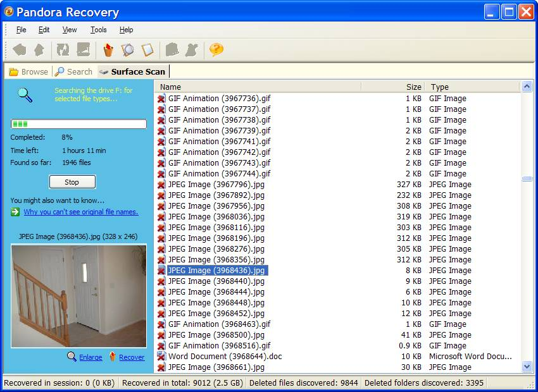
Task: Click the icon of JPEG Image (3968661).jpg
Action: [x=161, y=367]
